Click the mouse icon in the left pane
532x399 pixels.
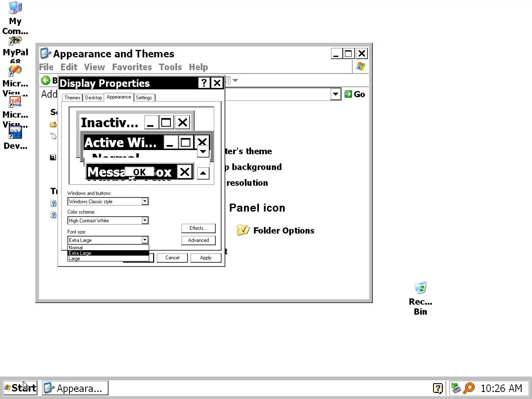pos(53,135)
